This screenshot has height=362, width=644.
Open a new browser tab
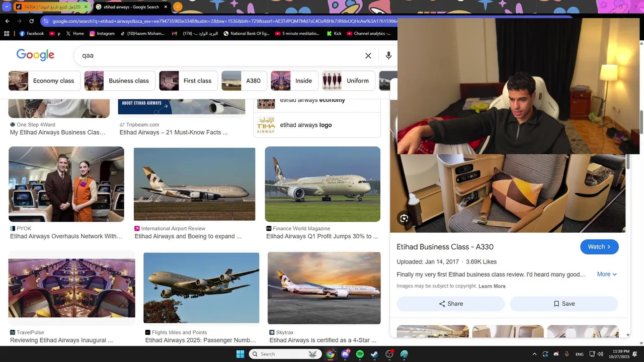point(178,7)
